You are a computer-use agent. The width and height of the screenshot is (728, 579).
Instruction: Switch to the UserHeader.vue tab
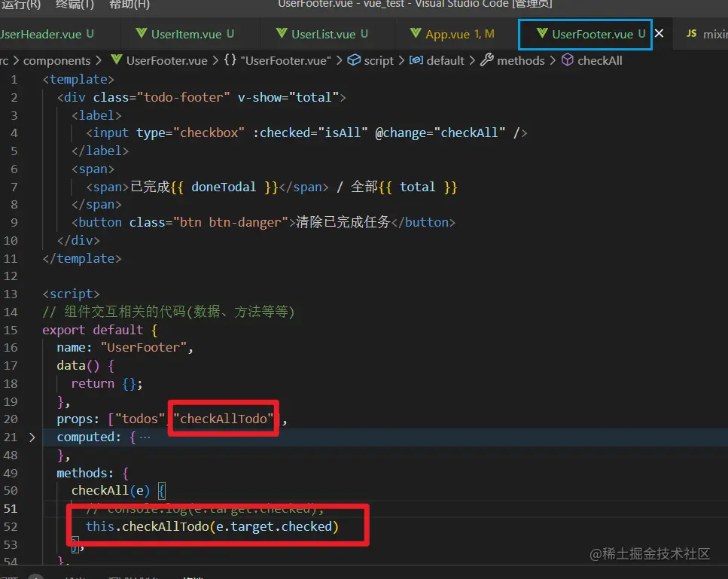pyautogui.click(x=47, y=35)
